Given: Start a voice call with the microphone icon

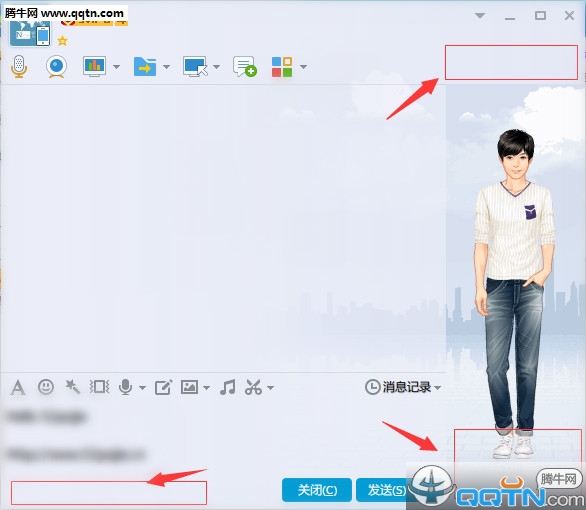Looking at the screenshot, I should [19, 67].
